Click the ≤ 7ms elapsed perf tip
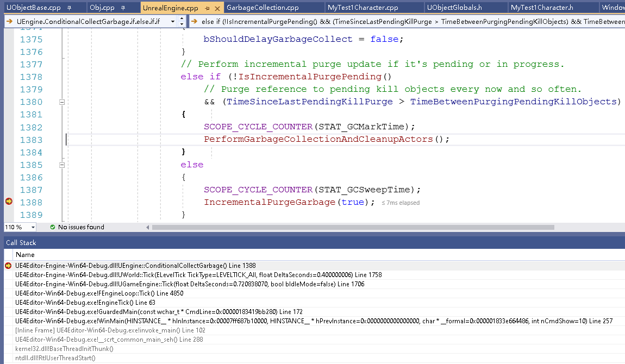The height and width of the screenshot is (364, 625). [401, 203]
